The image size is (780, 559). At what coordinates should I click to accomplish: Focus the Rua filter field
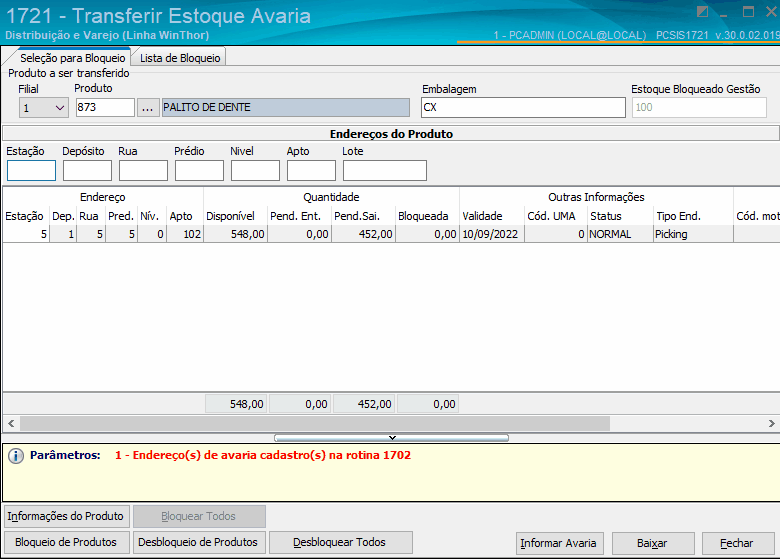(x=143, y=171)
